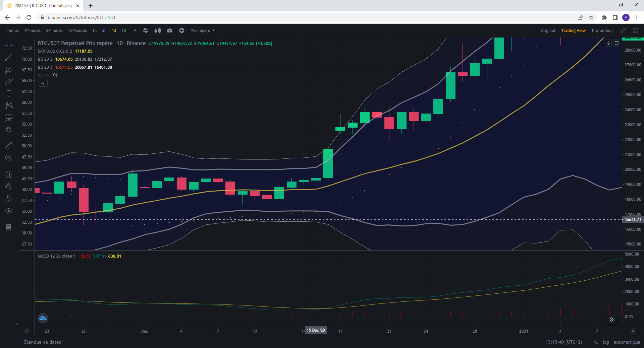Viewport: 644px width, 348px height.
Task: Open a new browser tab
Action: (91, 6)
